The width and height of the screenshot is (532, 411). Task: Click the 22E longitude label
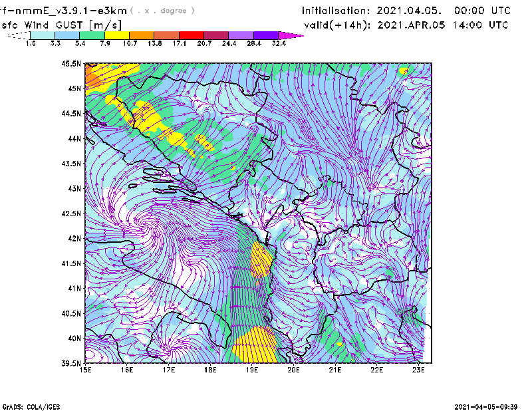point(376,370)
